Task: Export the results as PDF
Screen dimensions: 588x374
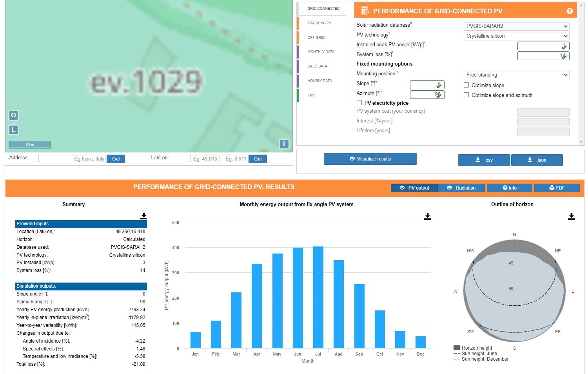Action: point(557,188)
